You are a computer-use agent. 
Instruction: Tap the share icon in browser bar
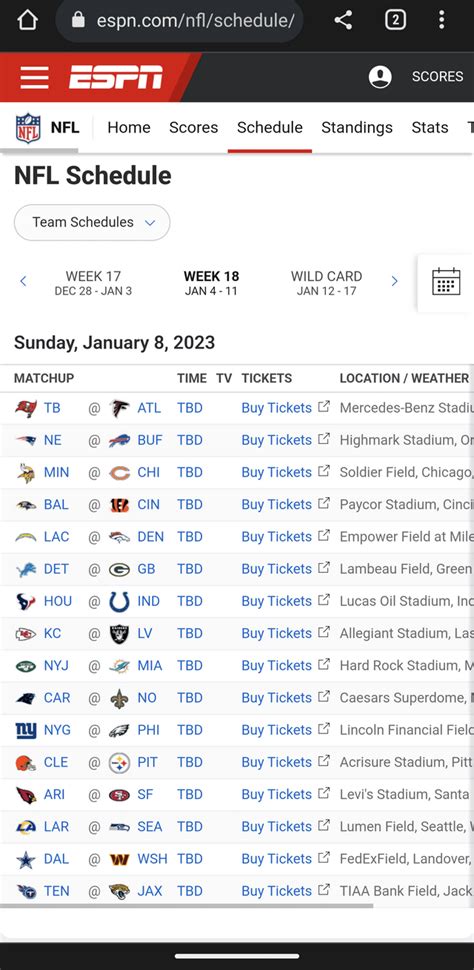click(343, 20)
